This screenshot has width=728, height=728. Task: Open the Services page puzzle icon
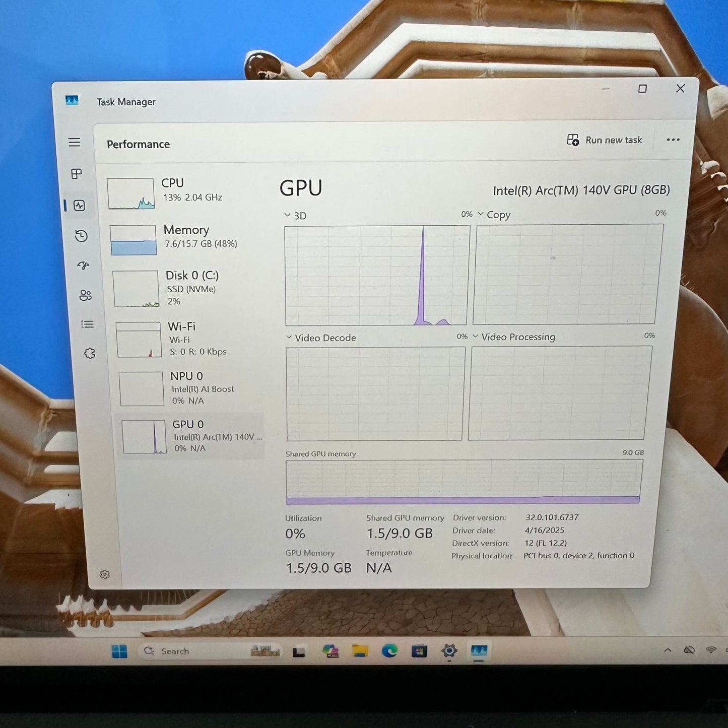click(x=90, y=354)
